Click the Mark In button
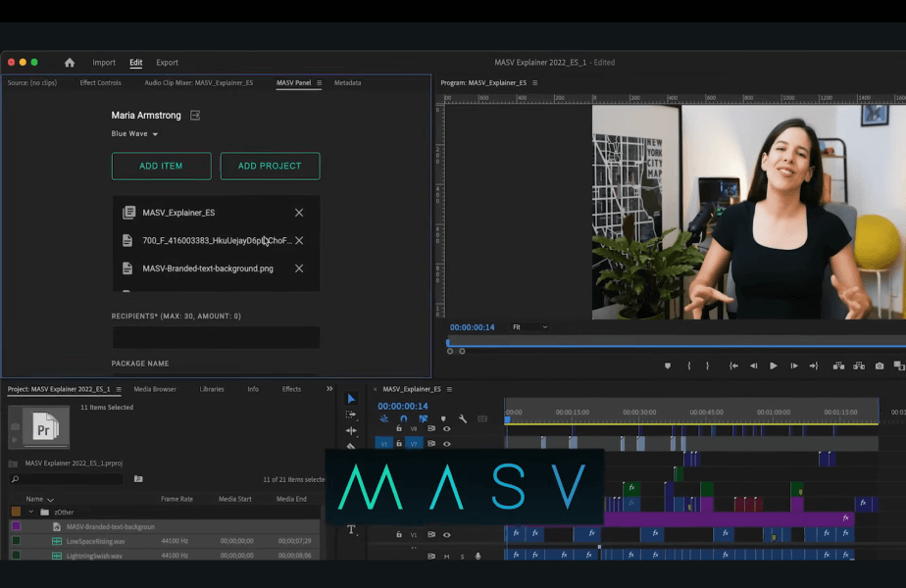 coord(688,366)
